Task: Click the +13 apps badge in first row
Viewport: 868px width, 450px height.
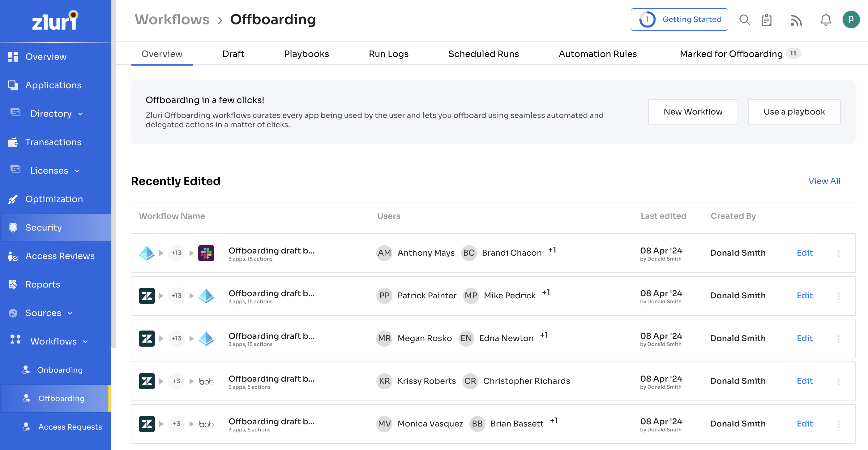Action: click(x=176, y=253)
